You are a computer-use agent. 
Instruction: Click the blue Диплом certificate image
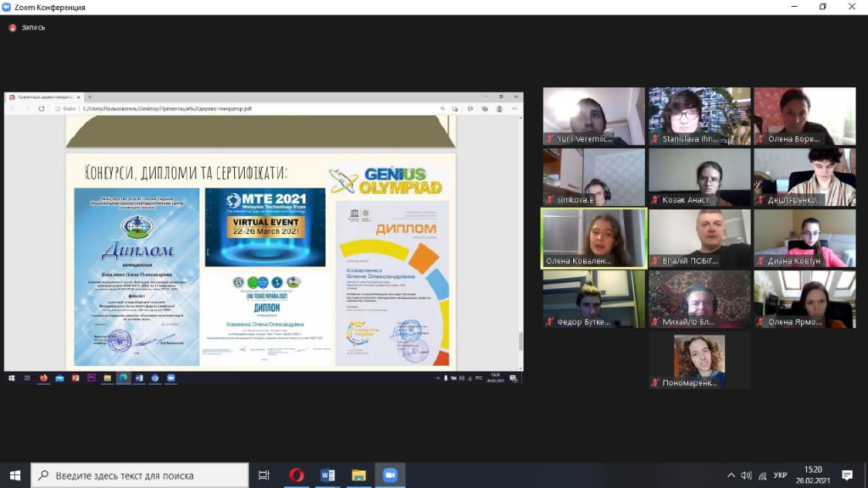pyautogui.click(x=136, y=277)
